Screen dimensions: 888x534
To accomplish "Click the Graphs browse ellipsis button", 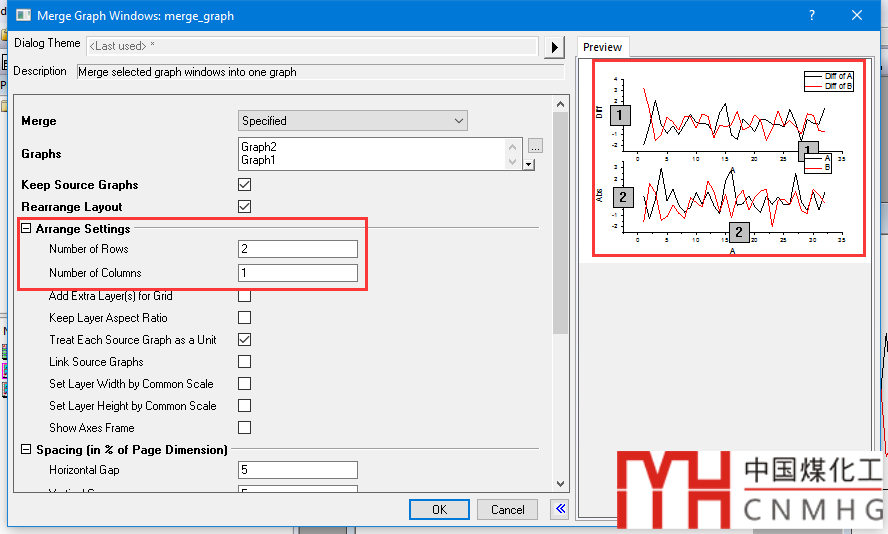I will pos(535,146).
